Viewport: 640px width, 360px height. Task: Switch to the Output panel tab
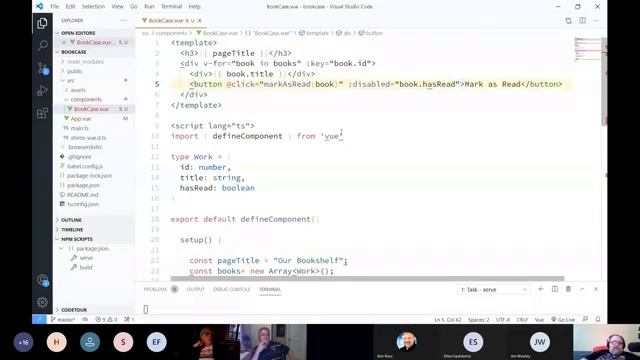[x=196, y=289]
